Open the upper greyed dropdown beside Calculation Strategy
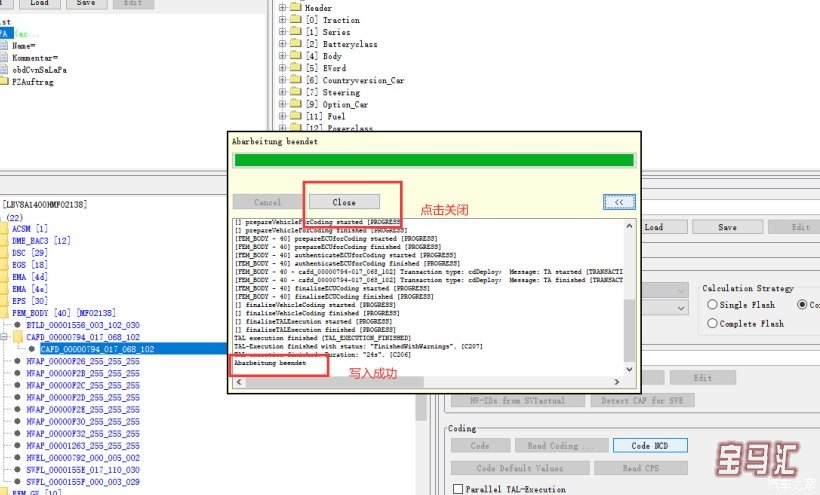This screenshot has width=820, height=495. point(681,290)
